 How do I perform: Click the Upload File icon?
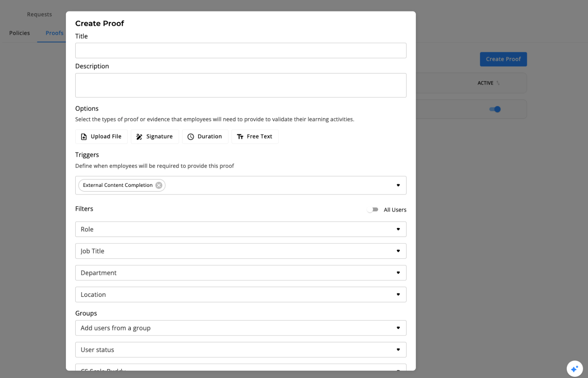coord(84,137)
